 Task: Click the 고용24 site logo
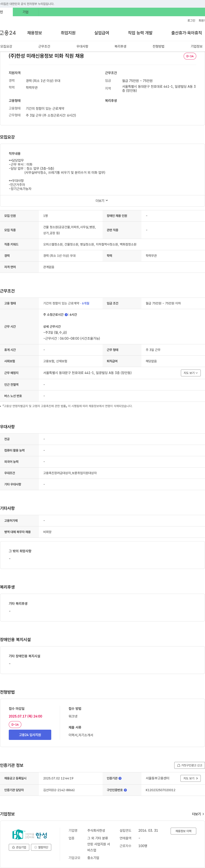pos(8,33)
